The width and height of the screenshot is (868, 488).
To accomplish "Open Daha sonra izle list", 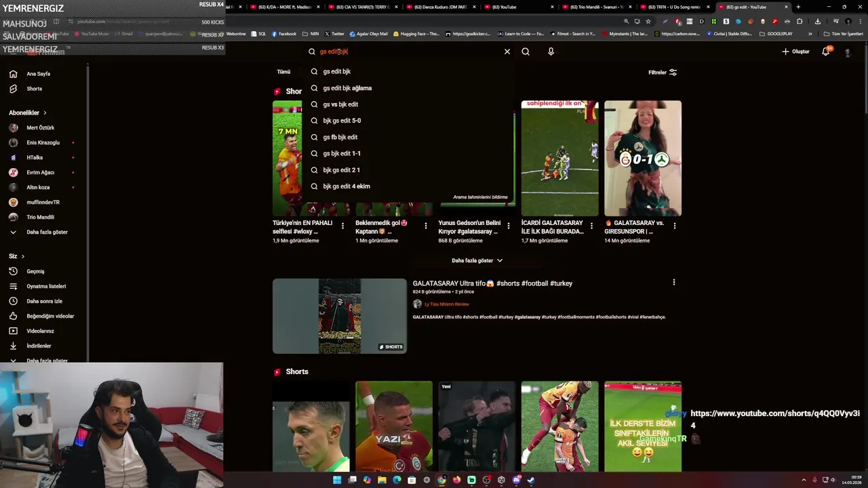I will [43, 301].
